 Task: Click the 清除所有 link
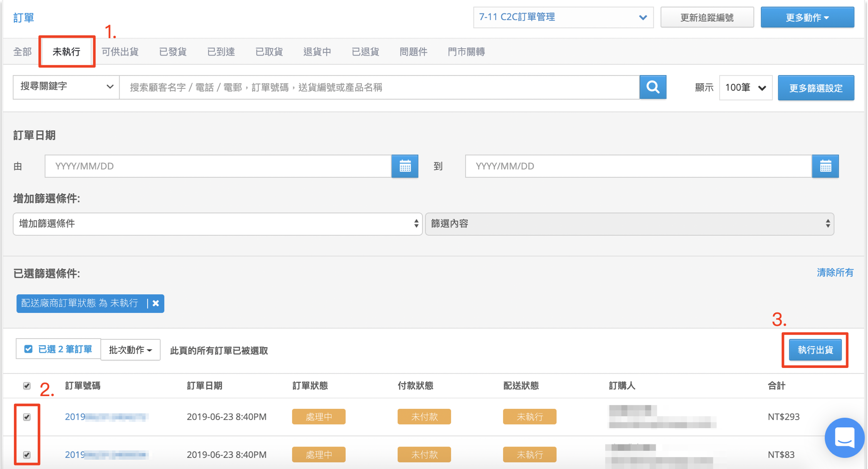click(x=835, y=273)
